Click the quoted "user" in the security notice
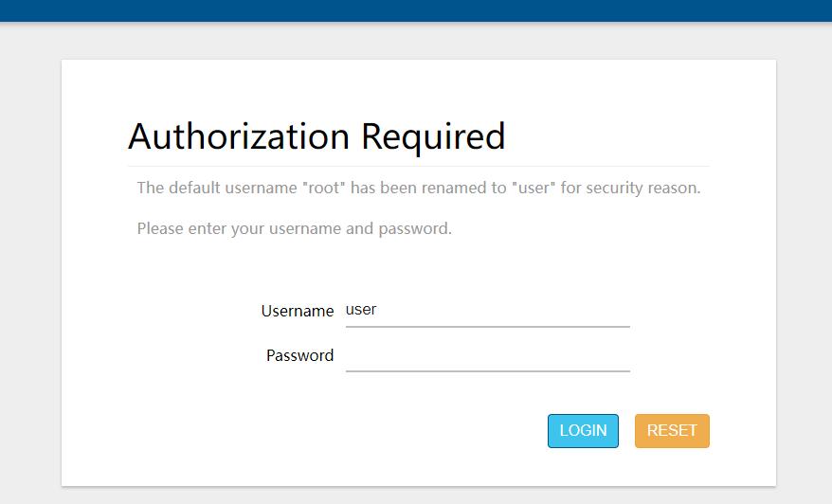 (x=533, y=188)
